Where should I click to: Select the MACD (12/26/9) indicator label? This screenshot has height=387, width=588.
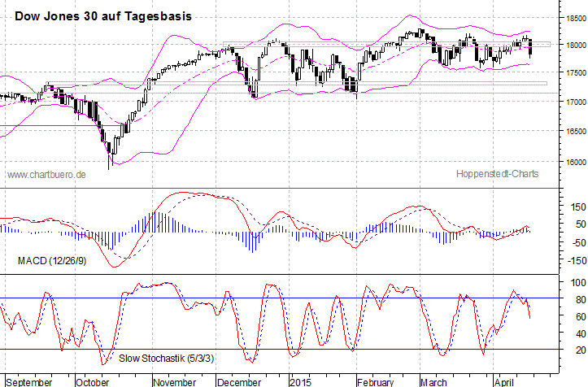(52, 261)
